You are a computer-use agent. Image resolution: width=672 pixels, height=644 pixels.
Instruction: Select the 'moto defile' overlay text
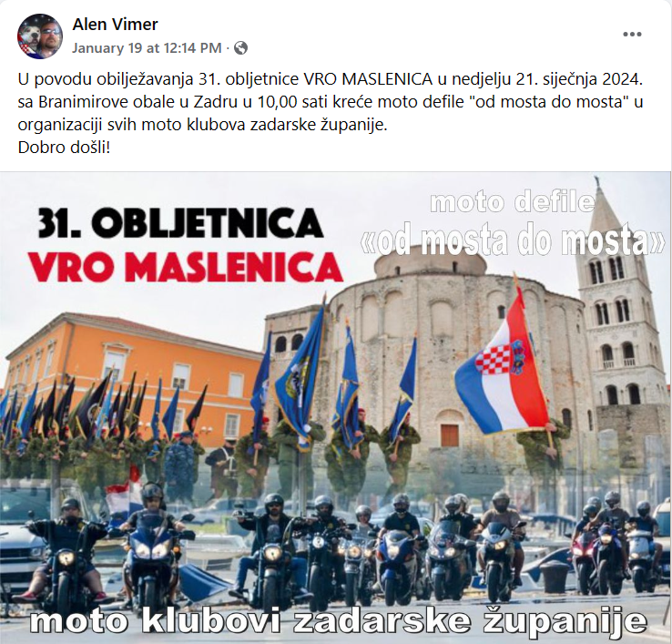coord(513,202)
